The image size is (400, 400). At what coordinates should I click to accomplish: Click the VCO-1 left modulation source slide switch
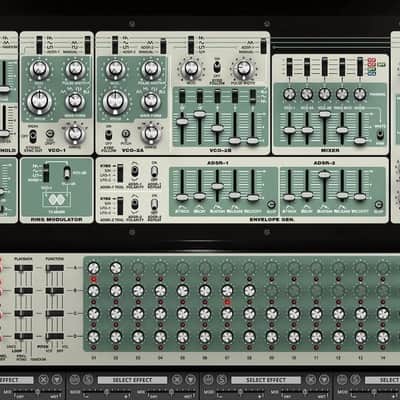pos(39,45)
